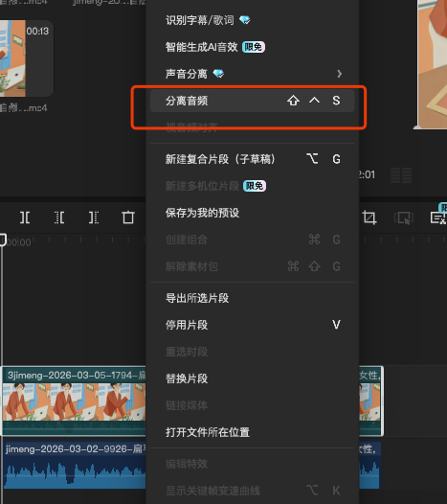Select 保存为我的预设 option
This screenshot has height=504, width=447.
tap(252, 213)
